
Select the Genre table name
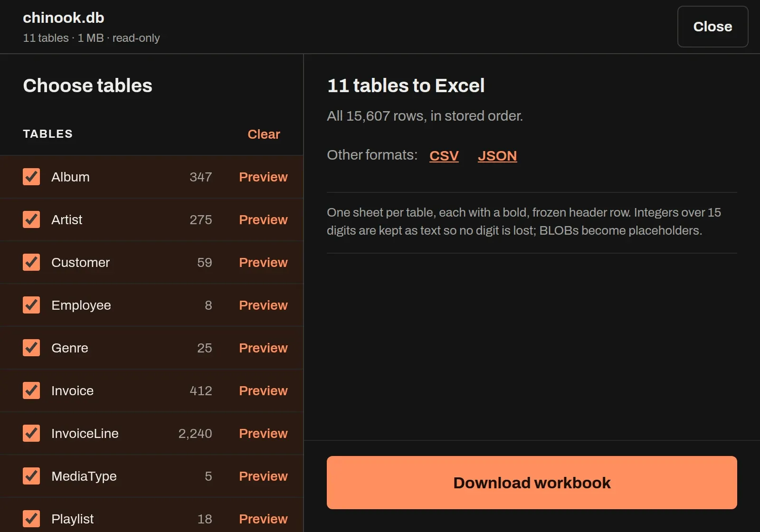[70, 348]
